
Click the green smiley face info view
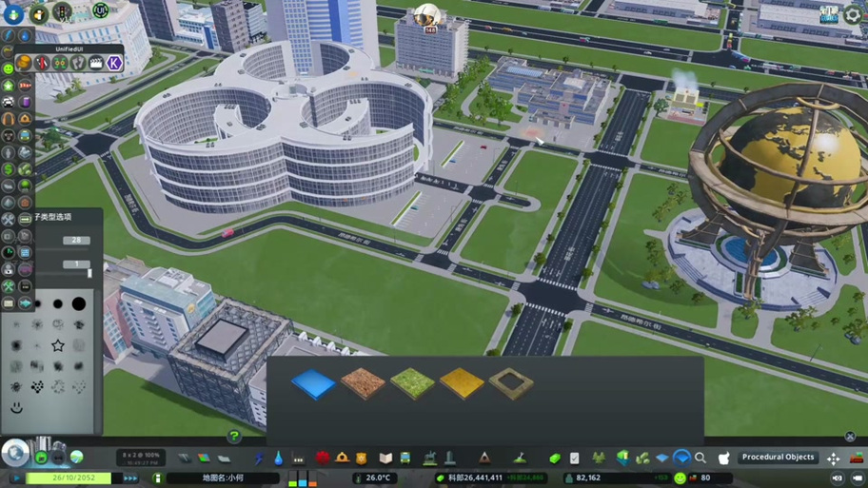9,68
